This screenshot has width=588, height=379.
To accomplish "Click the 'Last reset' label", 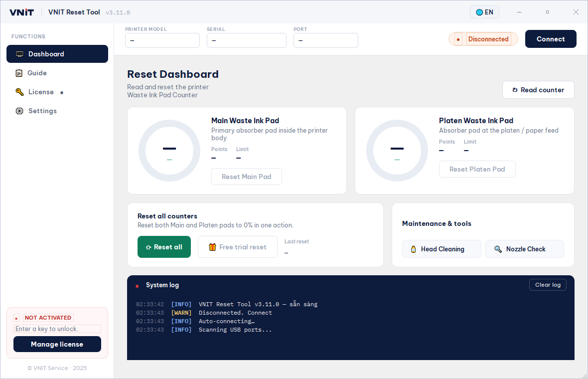I will tap(296, 242).
